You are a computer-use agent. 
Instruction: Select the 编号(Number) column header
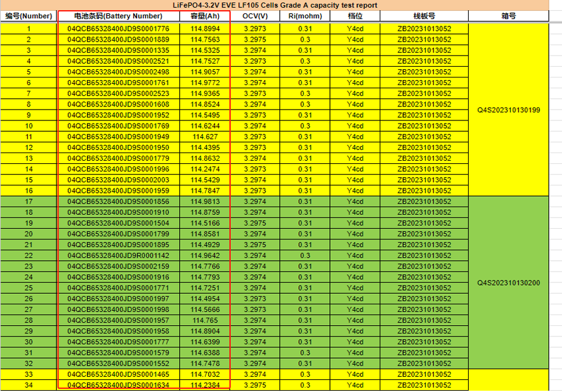click(28, 16)
